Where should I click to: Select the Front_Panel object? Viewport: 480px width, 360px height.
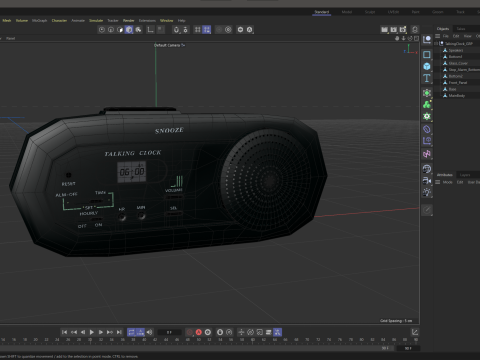pos(458,83)
